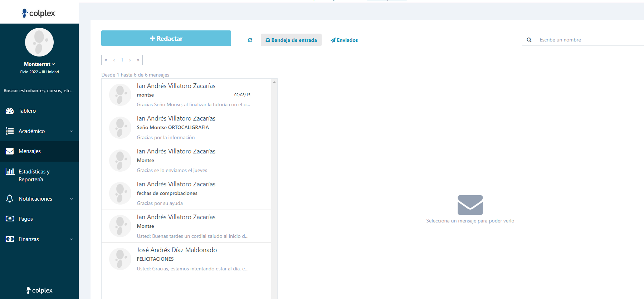
Task: Click the 02/08/15 message date
Action: click(x=242, y=95)
